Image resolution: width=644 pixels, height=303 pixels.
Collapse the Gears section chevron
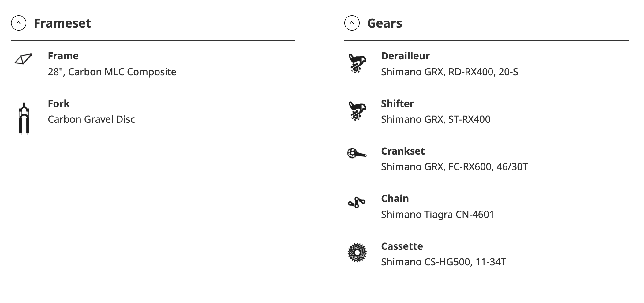(352, 23)
